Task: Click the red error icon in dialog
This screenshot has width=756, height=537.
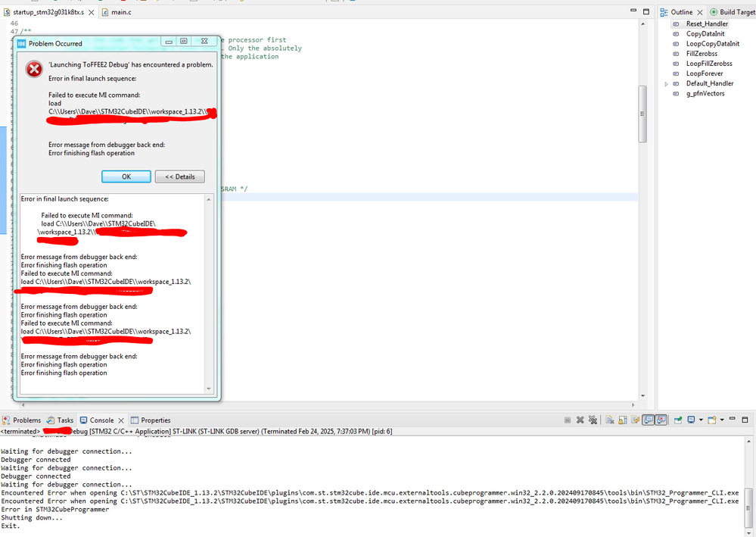Action: pos(34,70)
